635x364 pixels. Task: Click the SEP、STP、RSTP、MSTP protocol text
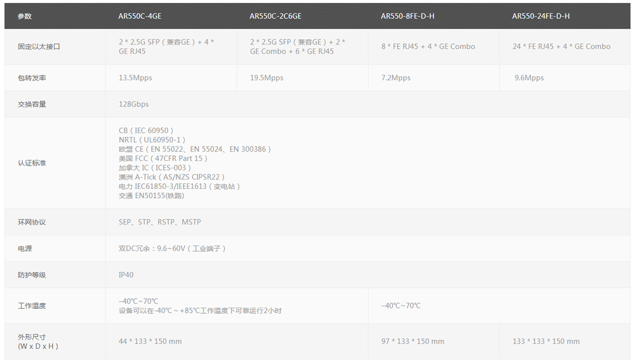click(x=160, y=222)
